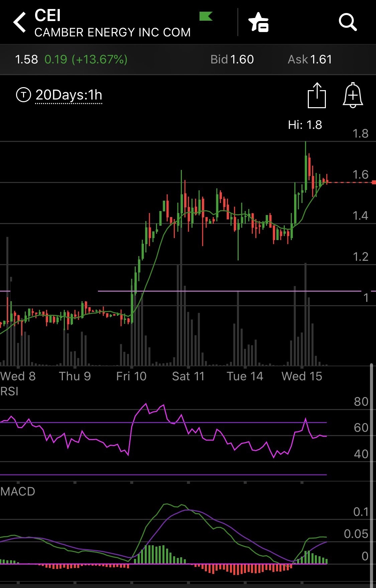
Task: Tap the Wed 15 date label
Action: [302, 376]
